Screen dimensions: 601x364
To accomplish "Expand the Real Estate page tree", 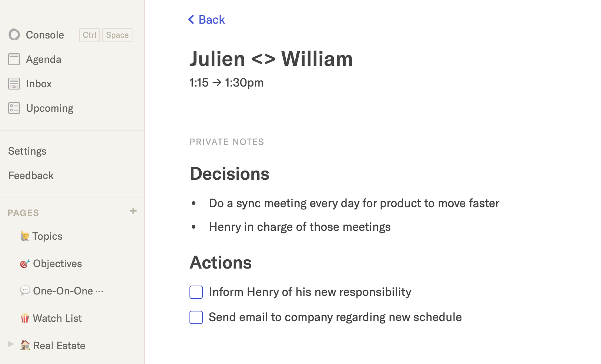I will (11, 344).
